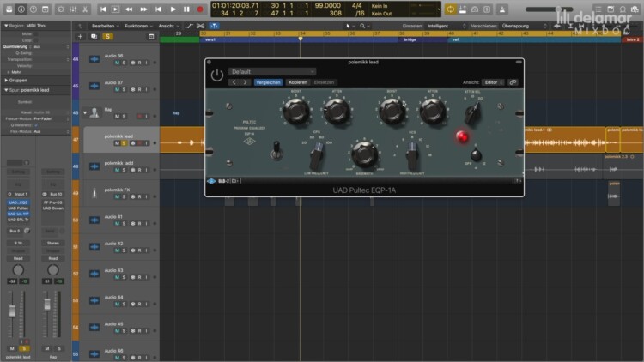
Task: Open the Ansicht Editor dropdown
Action: [493, 82]
